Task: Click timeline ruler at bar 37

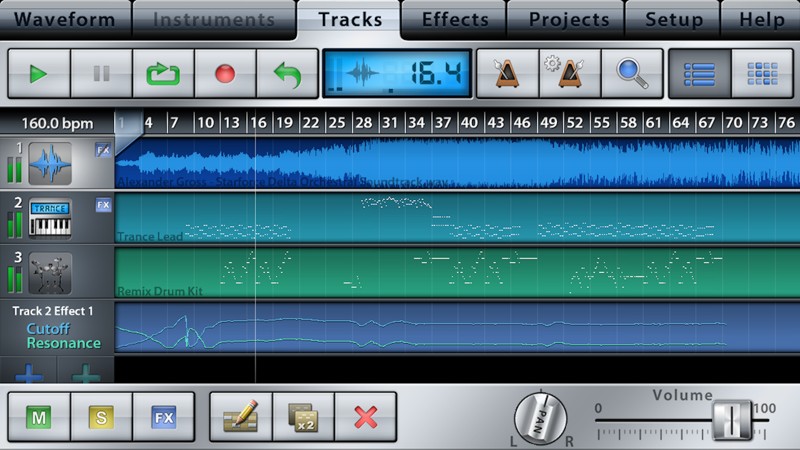Action: [x=443, y=123]
